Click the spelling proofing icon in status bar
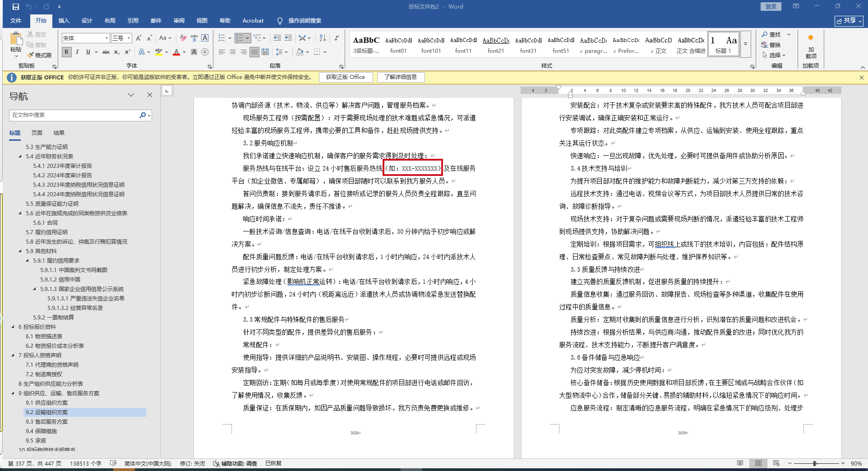The image size is (868, 471). click(113, 463)
